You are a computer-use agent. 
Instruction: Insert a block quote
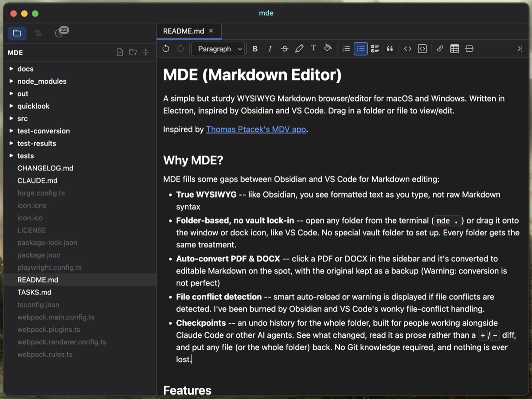click(x=390, y=49)
